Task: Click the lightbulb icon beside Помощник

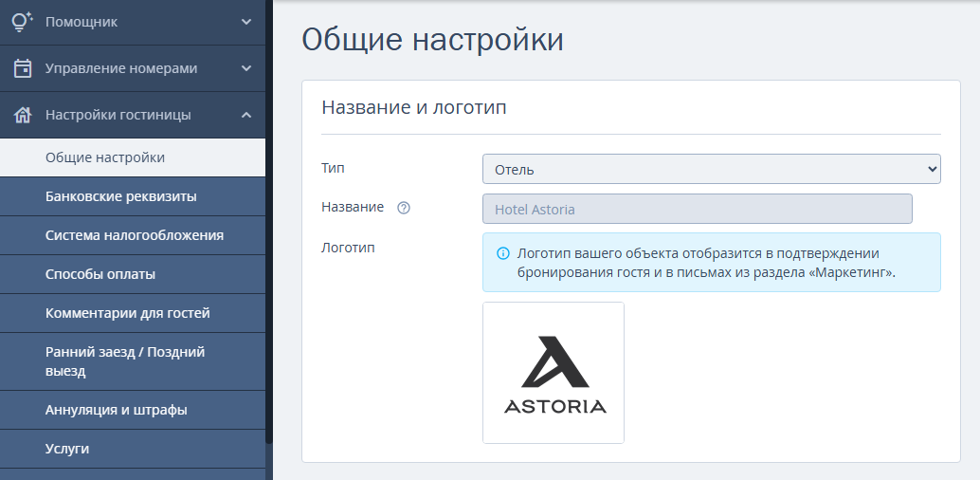Action: (23, 22)
